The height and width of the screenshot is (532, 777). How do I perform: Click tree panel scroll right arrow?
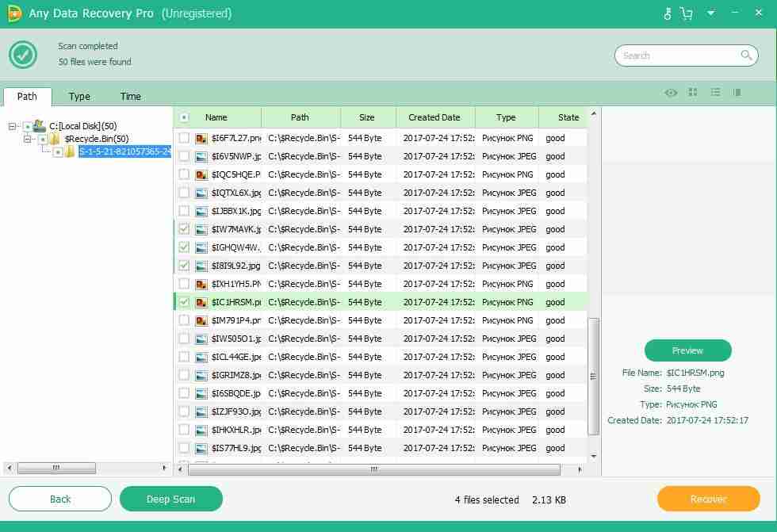164,467
